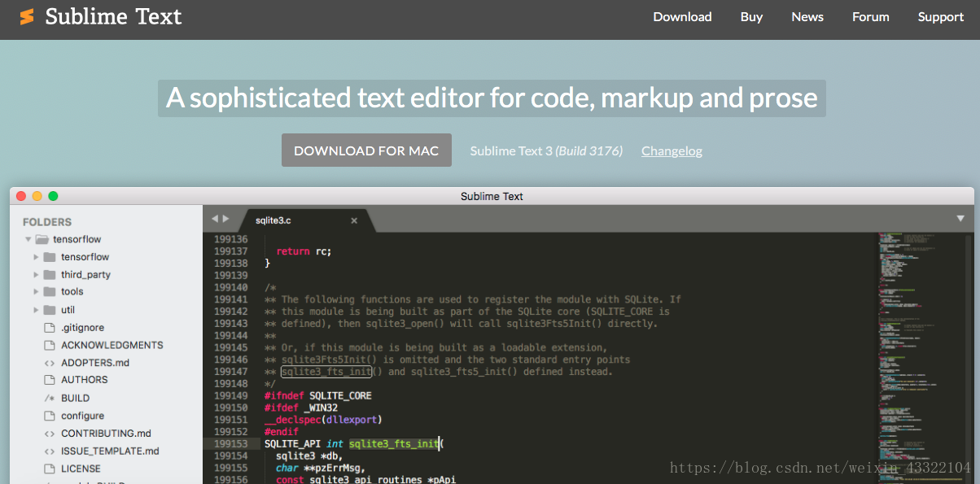Open ISSUE_TEMPLATE.md in sidebar
This screenshot has width=980, height=484.
(110, 451)
